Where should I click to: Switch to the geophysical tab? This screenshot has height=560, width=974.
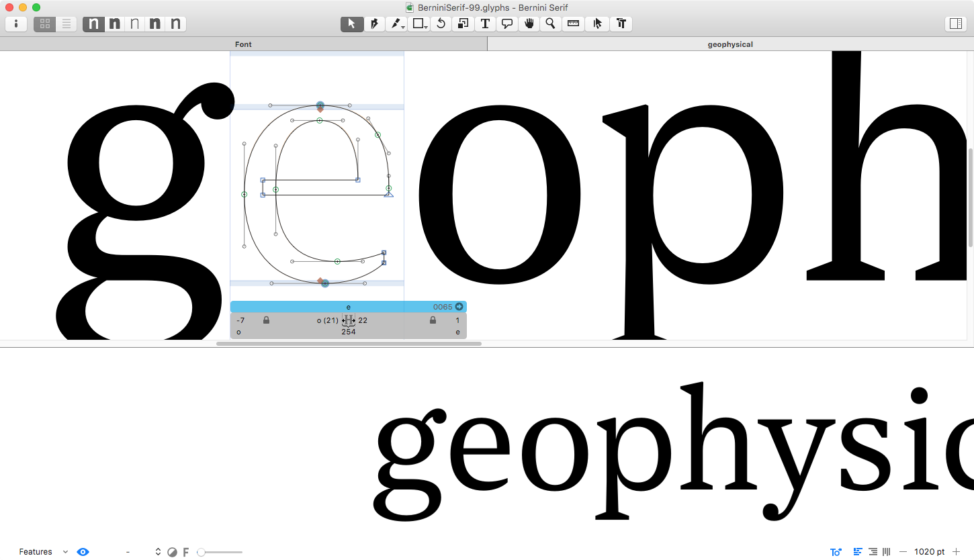[730, 44]
